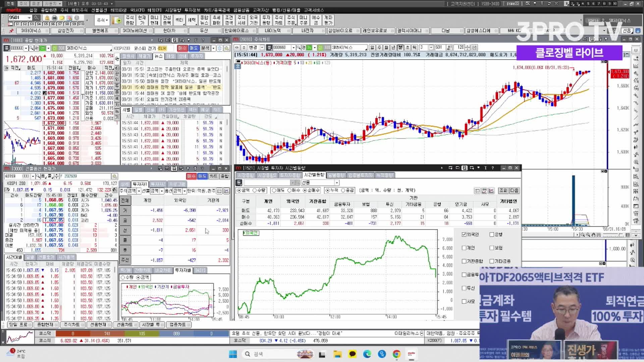The height and width of the screenshot is (362, 644).
Task: Click the F 202609 futures name field
Action: pyautogui.click(x=85, y=176)
